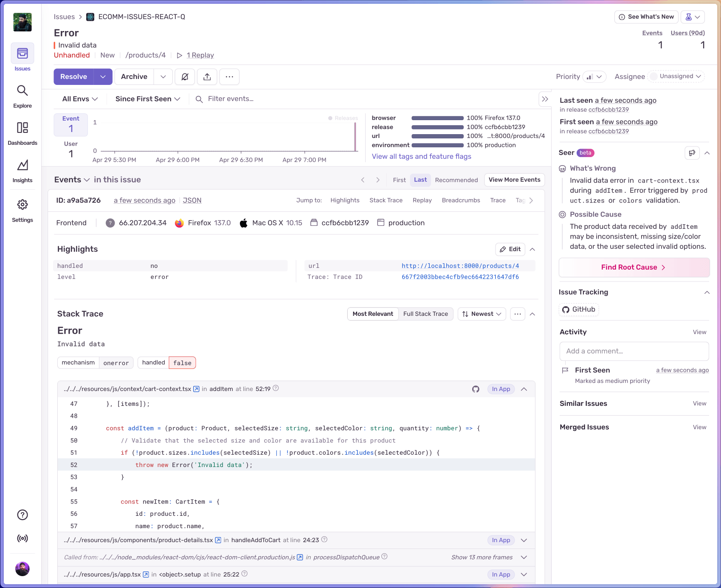Click the help question mark icon

[23, 515]
